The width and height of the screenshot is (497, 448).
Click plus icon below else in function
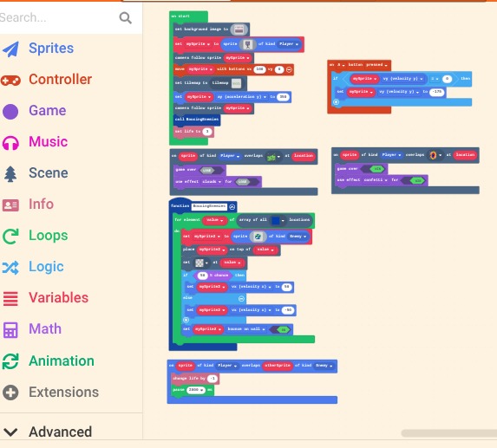186,320
